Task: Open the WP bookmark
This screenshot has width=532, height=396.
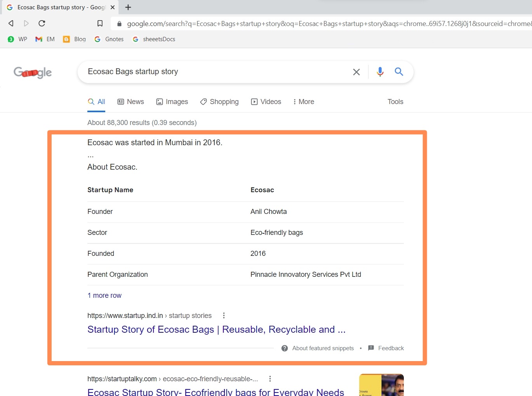Action: pyautogui.click(x=17, y=39)
